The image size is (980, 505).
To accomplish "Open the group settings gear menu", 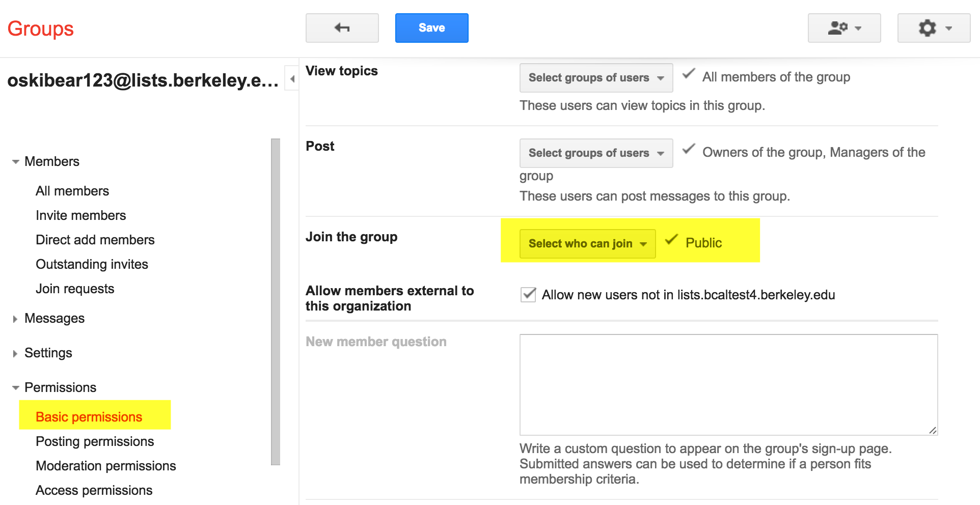I will point(933,28).
